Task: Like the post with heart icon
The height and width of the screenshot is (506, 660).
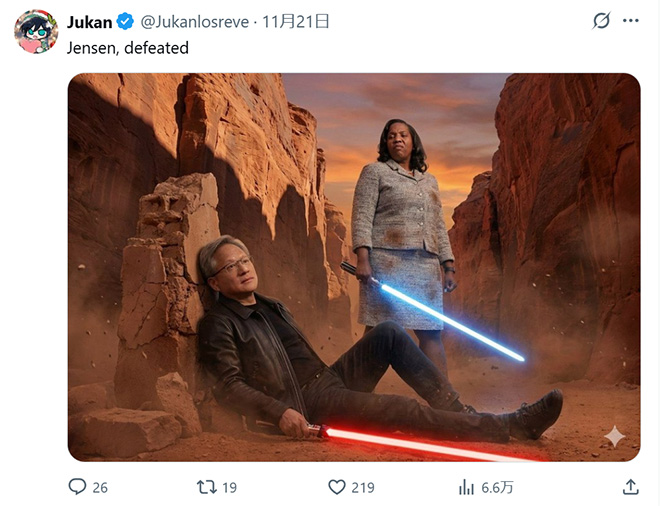Action: [337, 487]
